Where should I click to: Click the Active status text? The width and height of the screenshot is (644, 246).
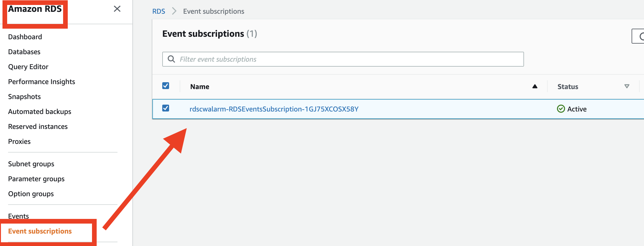point(577,109)
